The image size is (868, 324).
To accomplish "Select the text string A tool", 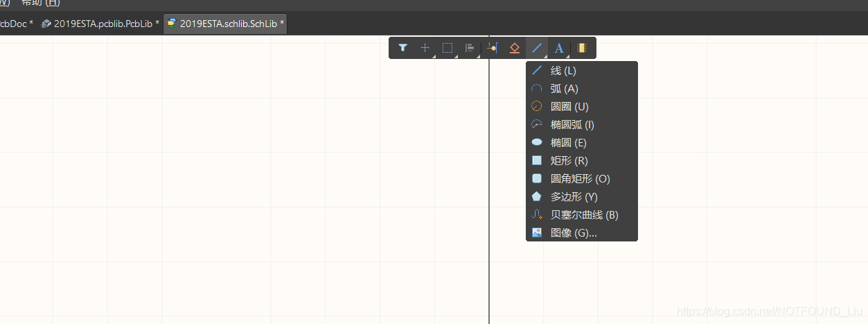I will click(558, 48).
